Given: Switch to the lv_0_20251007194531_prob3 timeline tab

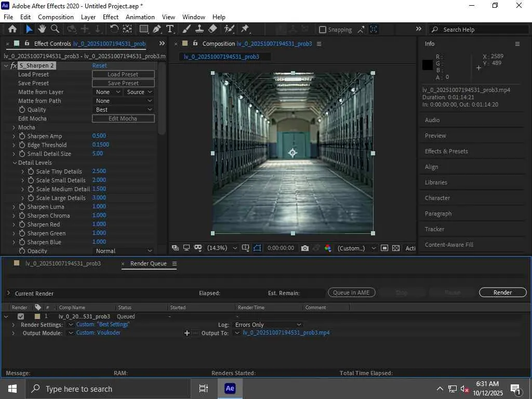Looking at the screenshot, I should (63, 263).
